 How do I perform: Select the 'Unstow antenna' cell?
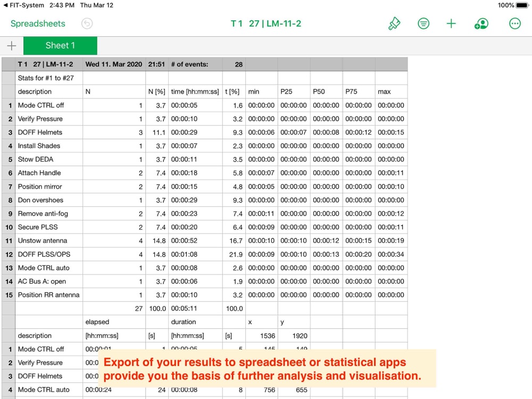[49, 241]
